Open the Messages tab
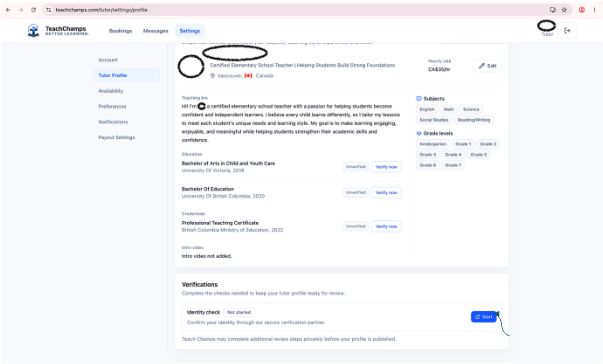 point(155,31)
